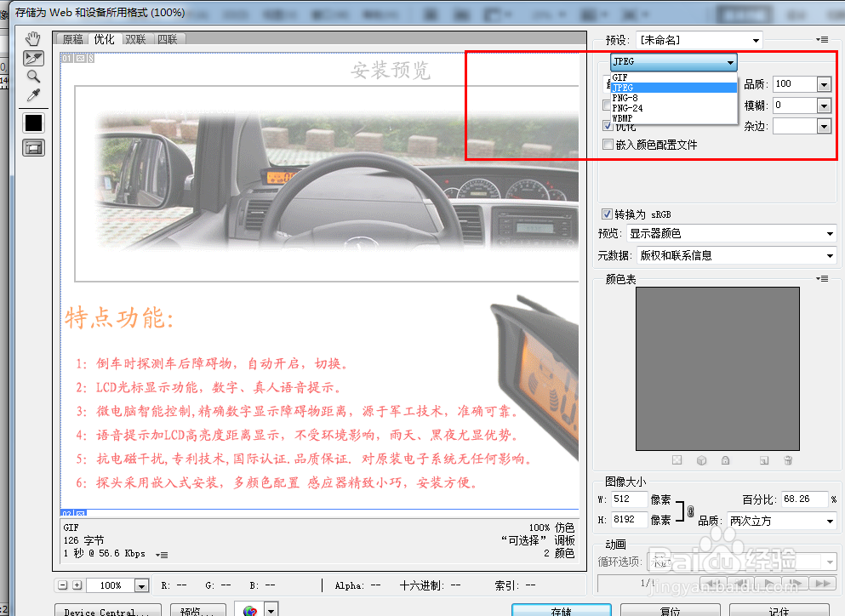Open the preview info menu icon
Image resolution: width=845 pixels, height=616 pixels.
coord(162,555)
